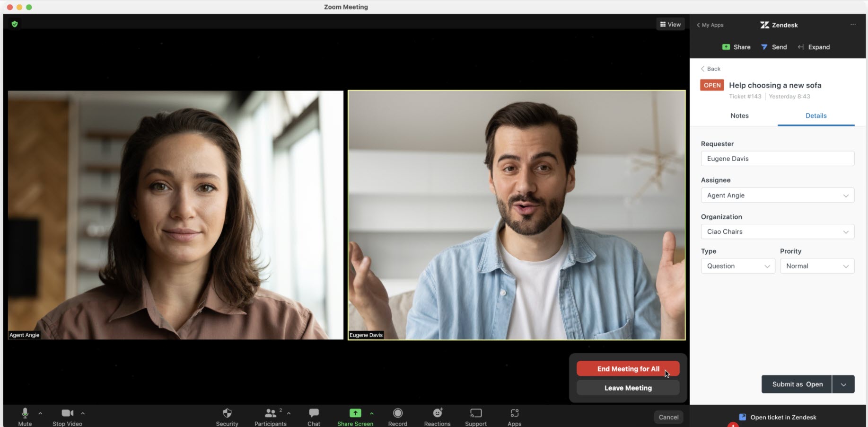Click End Meeting for All
This screenshot has width=868, height=427.
point(628,369)
